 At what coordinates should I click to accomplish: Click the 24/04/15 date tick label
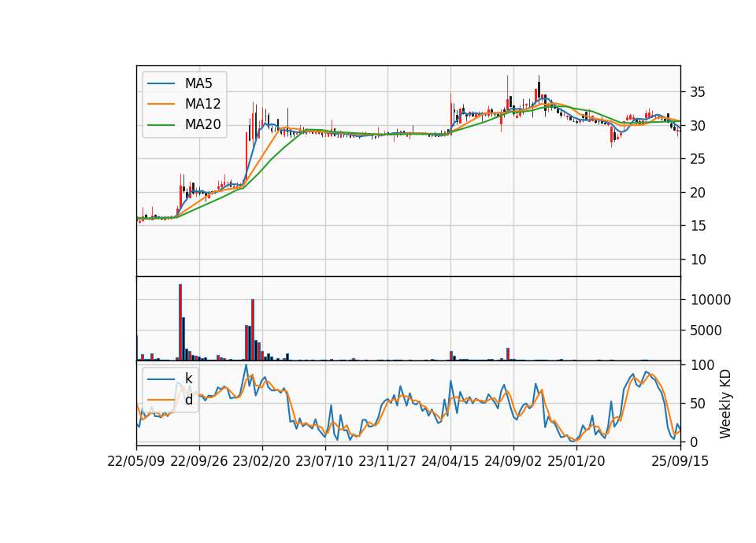pyautogui.click(x=450, y=461)
